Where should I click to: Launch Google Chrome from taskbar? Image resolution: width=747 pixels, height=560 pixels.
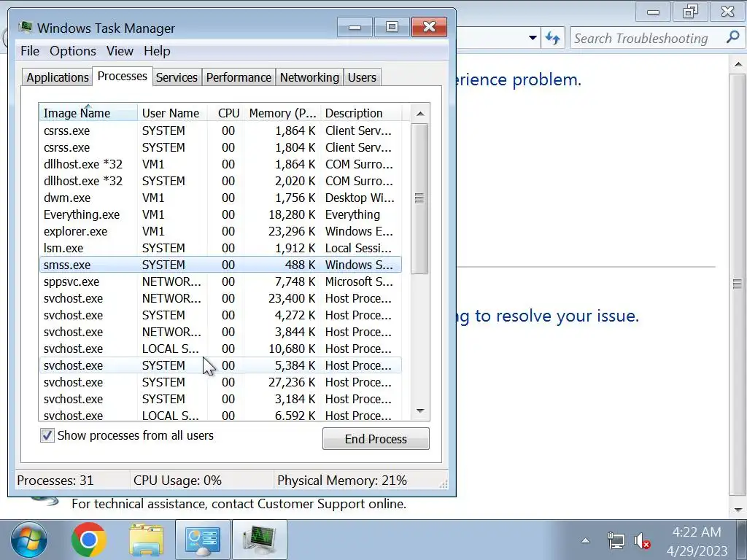click(88, 540)
